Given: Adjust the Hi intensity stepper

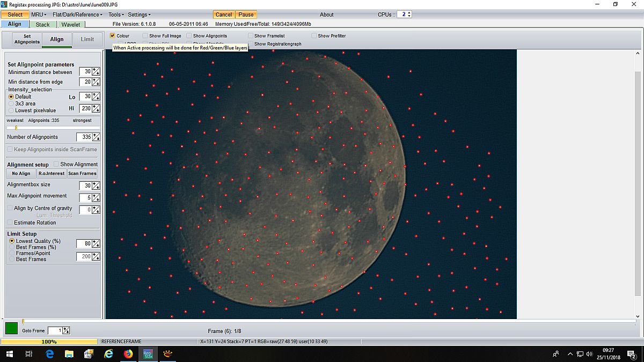Looking at the screenshot, I should point(96,108).
